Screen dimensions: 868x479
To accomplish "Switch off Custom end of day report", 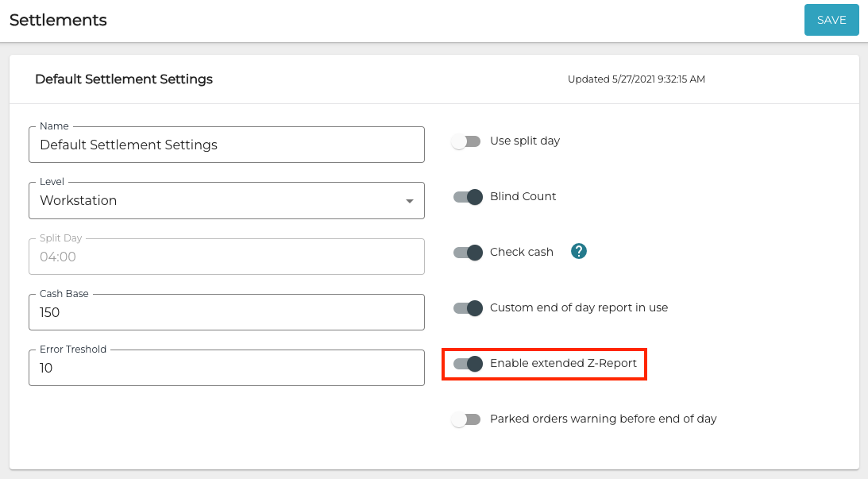I will click(x=468, y=308).
